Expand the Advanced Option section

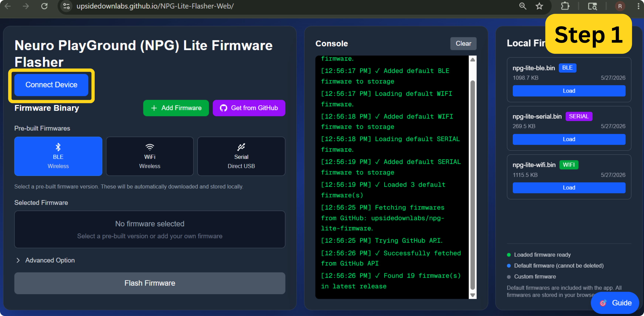pyautogui.click(x=45, y=260)
